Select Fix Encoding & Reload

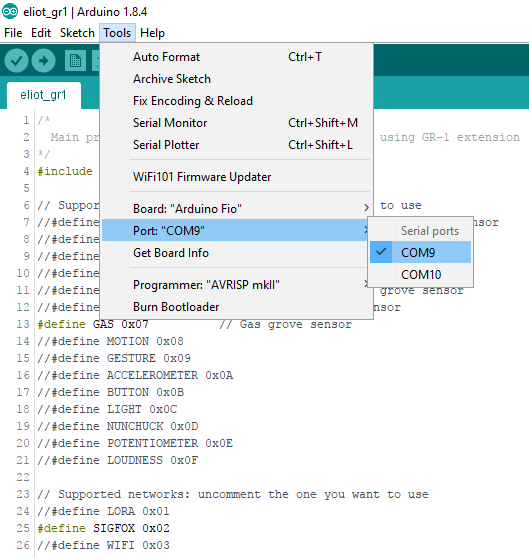point(237,101)
